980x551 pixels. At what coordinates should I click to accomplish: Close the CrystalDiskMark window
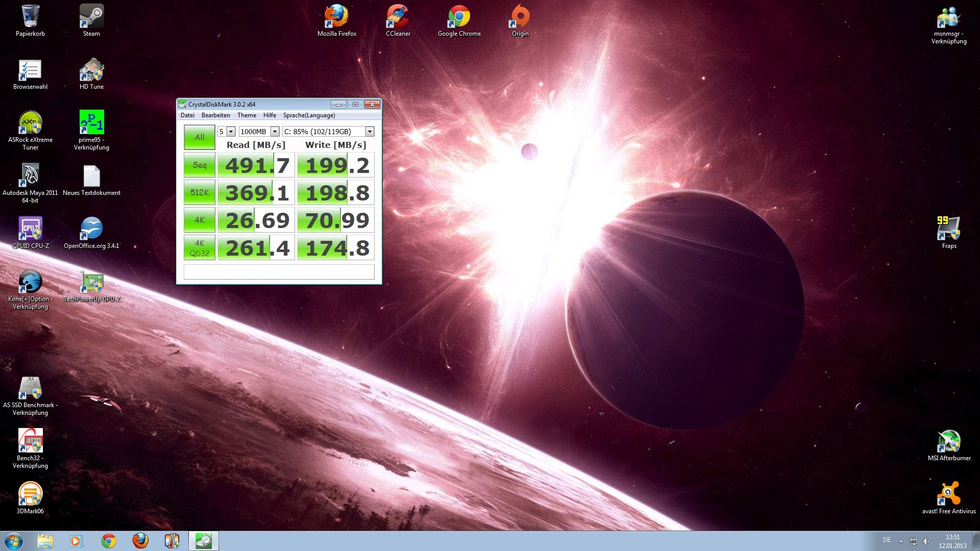372,104
